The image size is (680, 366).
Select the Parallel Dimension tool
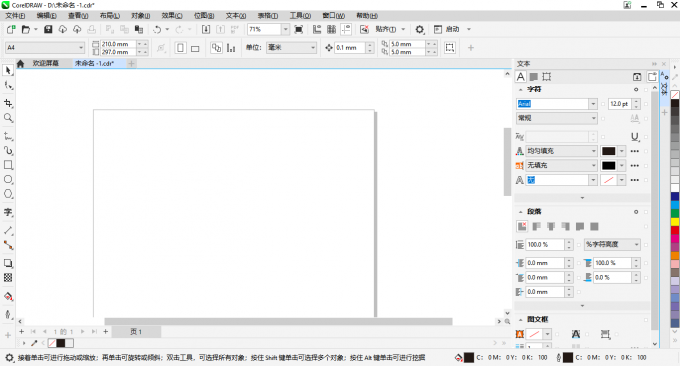click(8, 230)
